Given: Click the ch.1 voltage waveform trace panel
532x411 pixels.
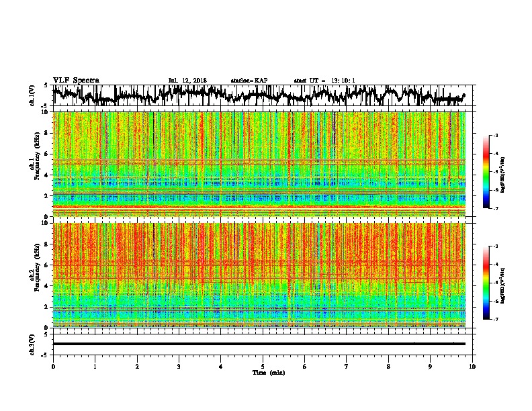Looking at the screenshot, I should 263,95.
